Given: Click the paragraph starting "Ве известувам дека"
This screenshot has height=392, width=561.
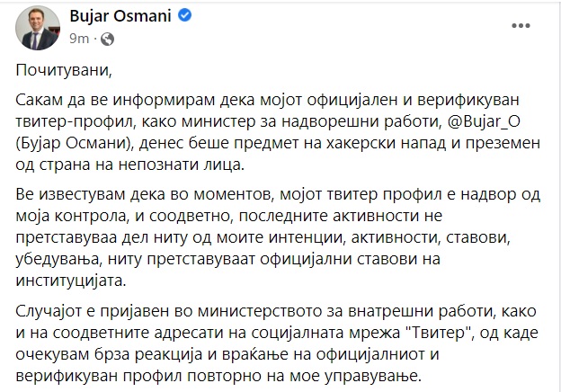Looking at the screenshot, I should (278, 237).
